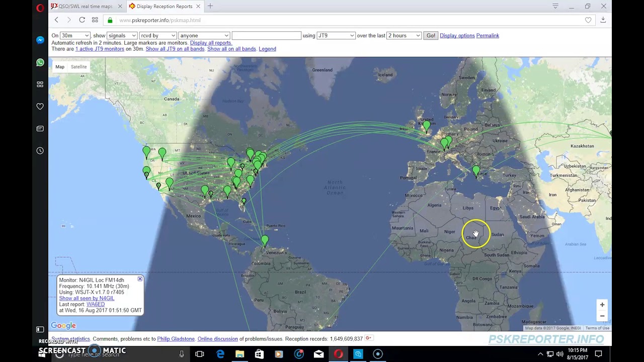Switch map to Map view
The width and height of the screenshot is (644, 362).
60,67
